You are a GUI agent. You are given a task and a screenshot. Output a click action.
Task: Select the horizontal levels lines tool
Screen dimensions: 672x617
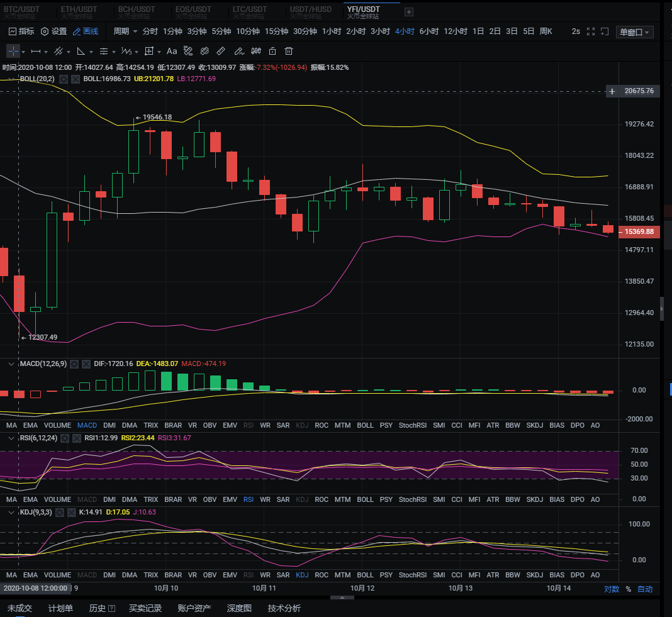pyautogui.click(x=103, y=52)
